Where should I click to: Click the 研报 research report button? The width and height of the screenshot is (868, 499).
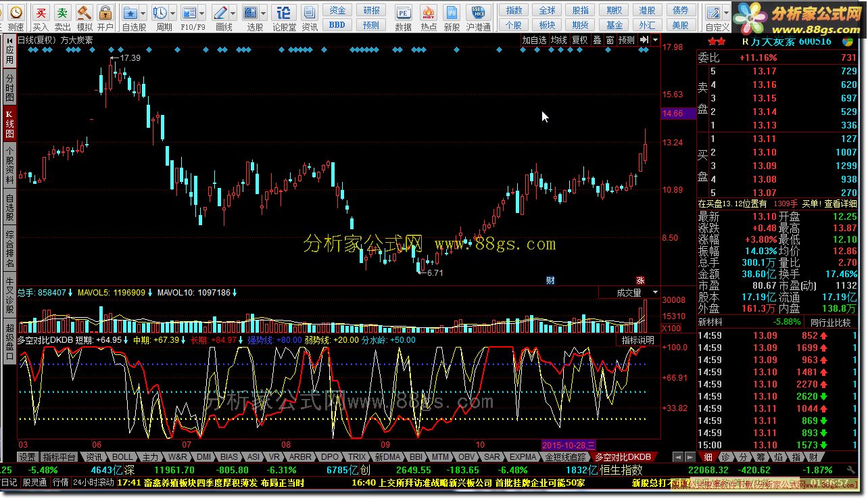point(371,10)
